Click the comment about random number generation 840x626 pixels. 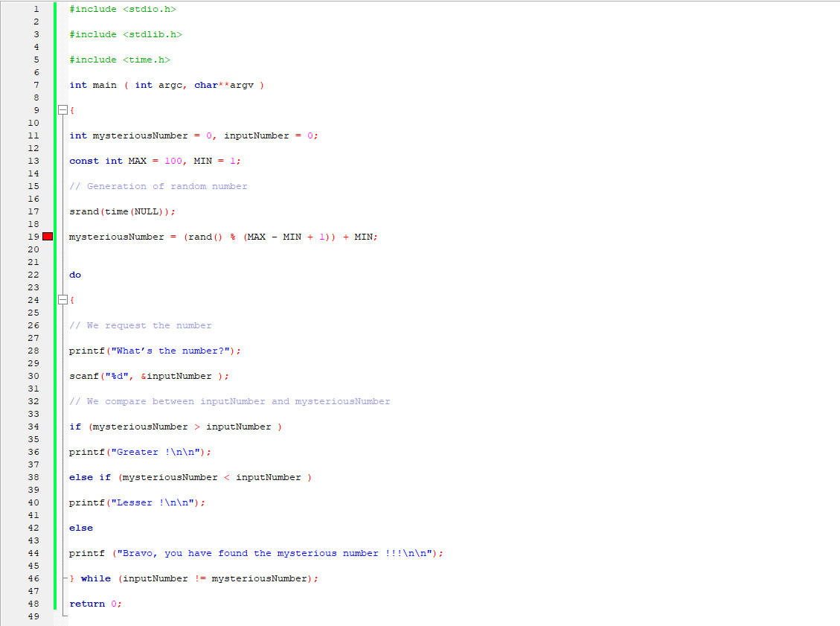[158, 185]
